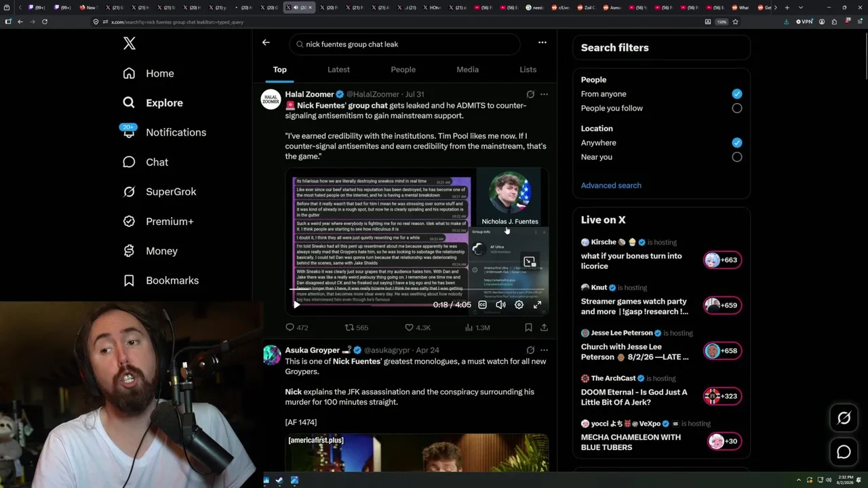Viewport: 868px width, 488px height.
Task: Open the Halal Zoomer profile name link
Action: tap(309, 94)
